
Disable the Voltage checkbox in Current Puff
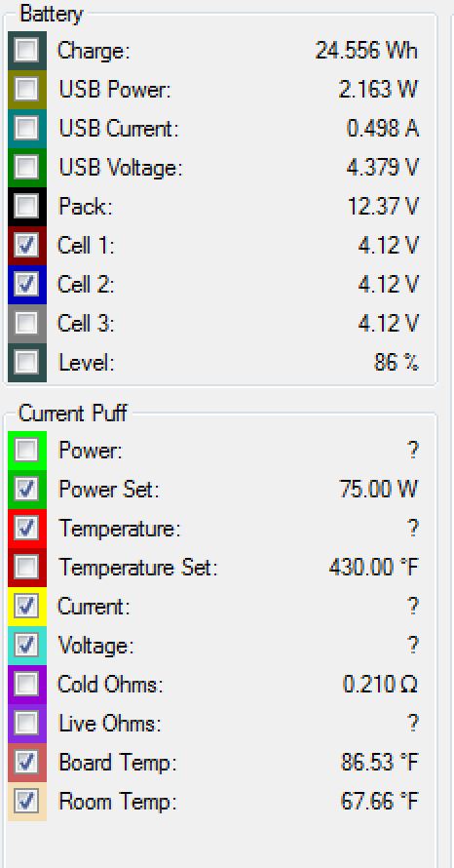27,646
